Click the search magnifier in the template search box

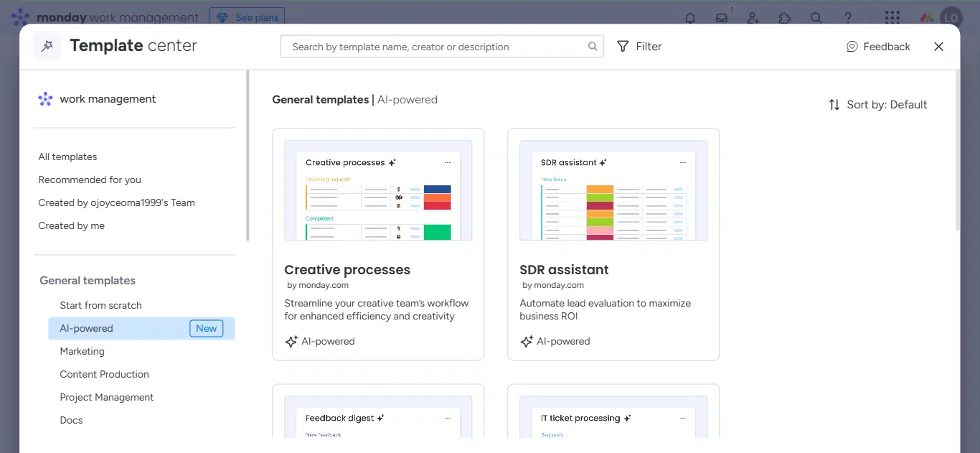tap(593, 47)
